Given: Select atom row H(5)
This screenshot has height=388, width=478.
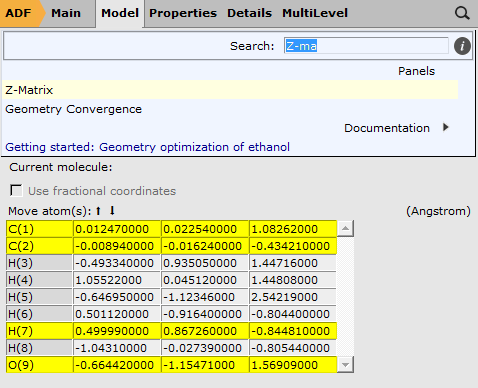Looking at the screenshot, I should coord(39,297).
